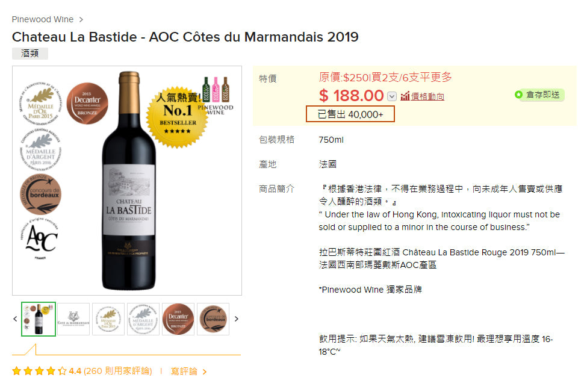View the Médaille d'Or Paris 2015 thumbnail

108,319
